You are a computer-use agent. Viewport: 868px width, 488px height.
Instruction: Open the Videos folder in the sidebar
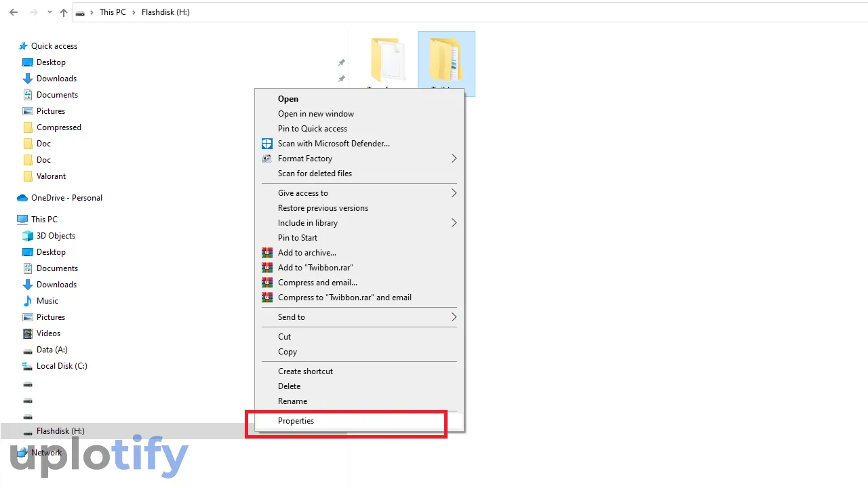coord(48,333)
